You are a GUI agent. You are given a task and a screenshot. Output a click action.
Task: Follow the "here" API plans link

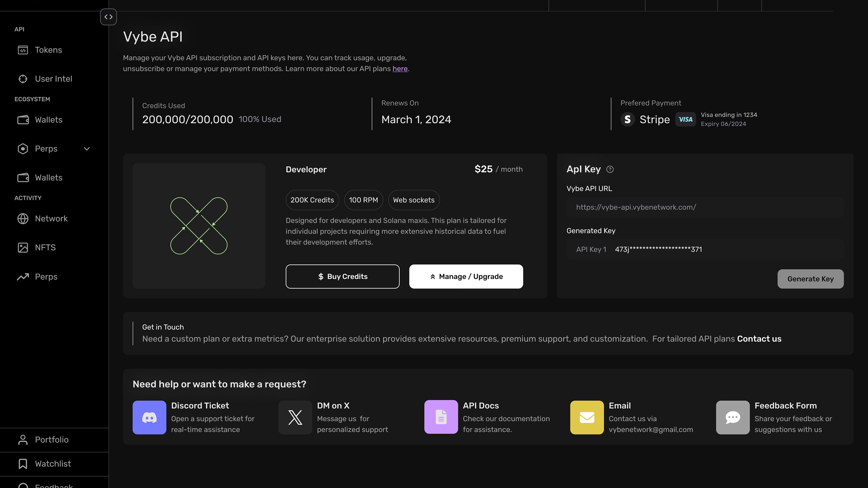coord(400,69)
